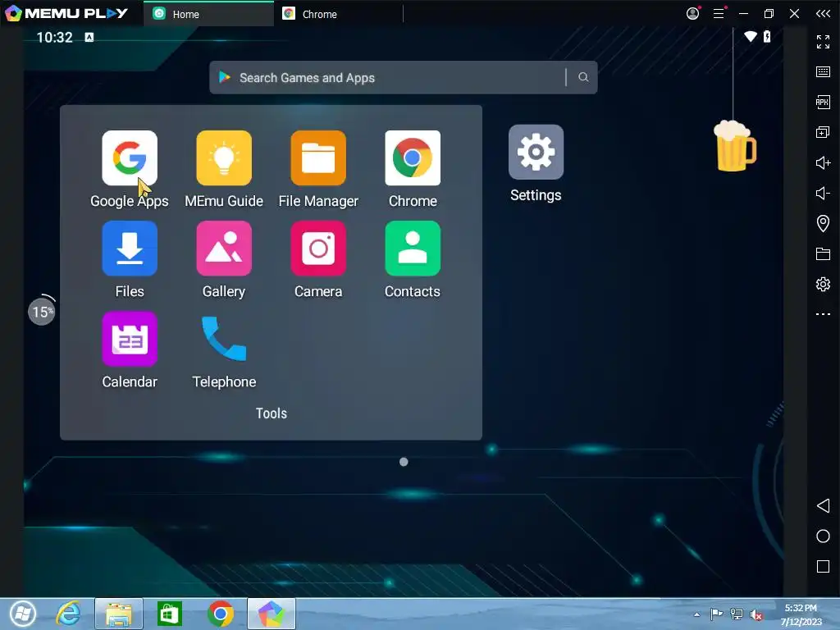Open the Calendar app
The height and width of the screenshot is (630, 840).
(x=130, y=339)
